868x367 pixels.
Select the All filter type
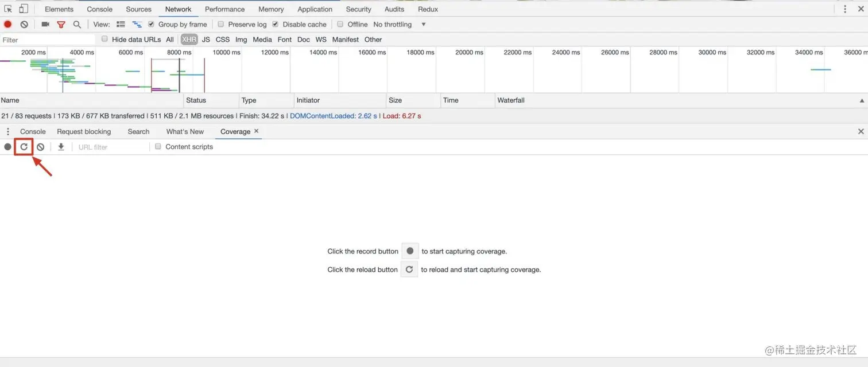170,40
